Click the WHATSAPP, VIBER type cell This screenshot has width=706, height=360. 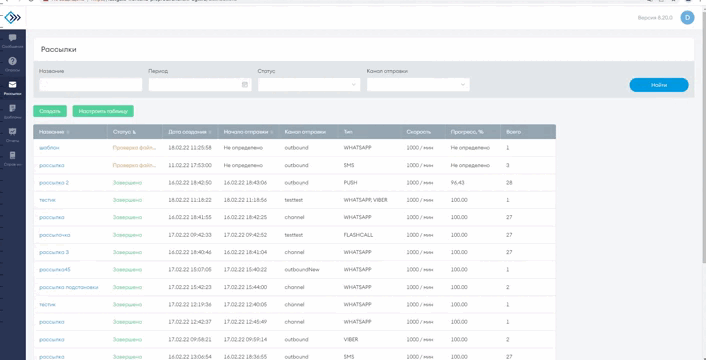click(365, 200)
